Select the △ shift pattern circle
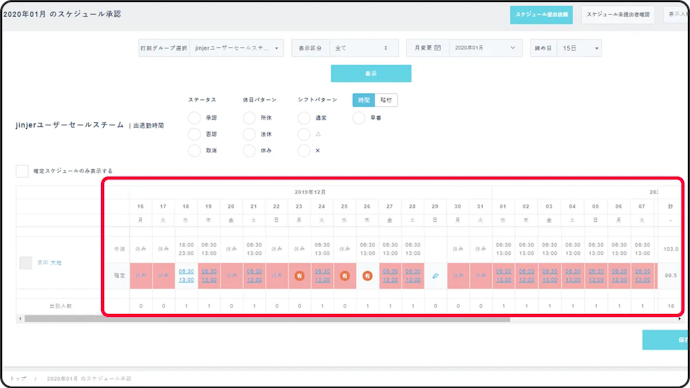The width and height of the screenshot is (690, 388). point(304,134)
